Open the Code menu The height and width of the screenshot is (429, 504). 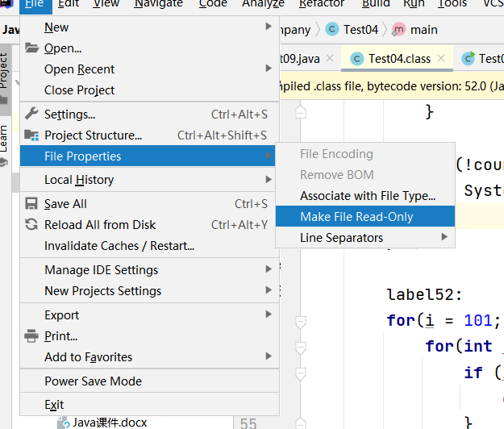coord(213,4)
